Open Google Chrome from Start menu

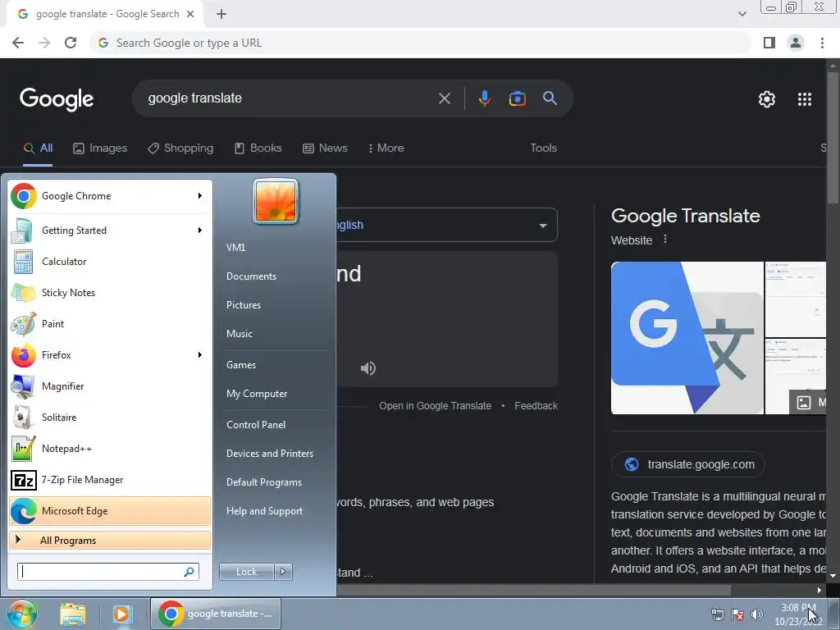(x=109, y=196)
